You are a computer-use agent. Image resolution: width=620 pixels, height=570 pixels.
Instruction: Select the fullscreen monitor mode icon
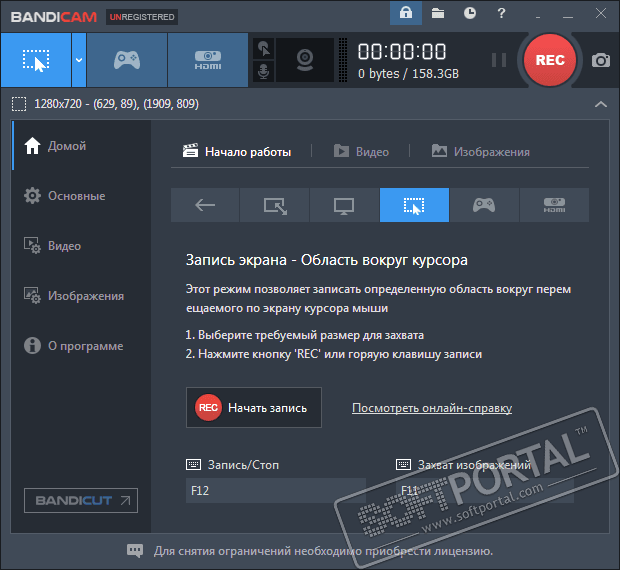[344, 205]
